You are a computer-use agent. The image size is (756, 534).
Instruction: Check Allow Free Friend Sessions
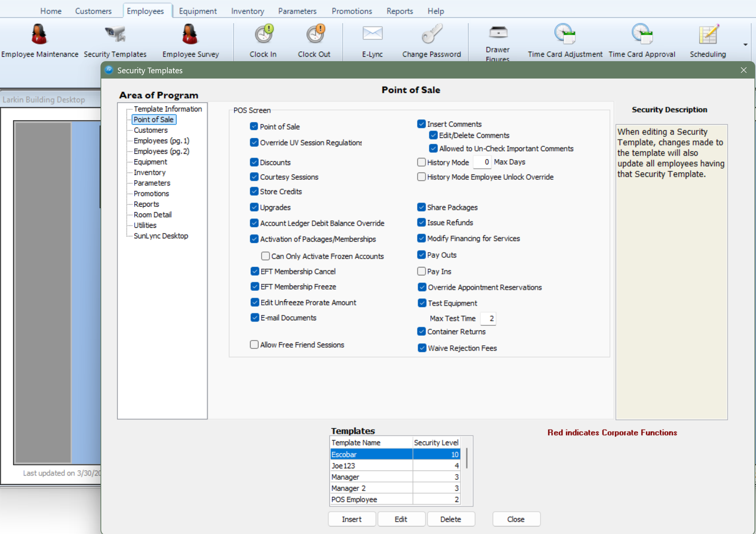pyautogui.click(x=254, y=345)
